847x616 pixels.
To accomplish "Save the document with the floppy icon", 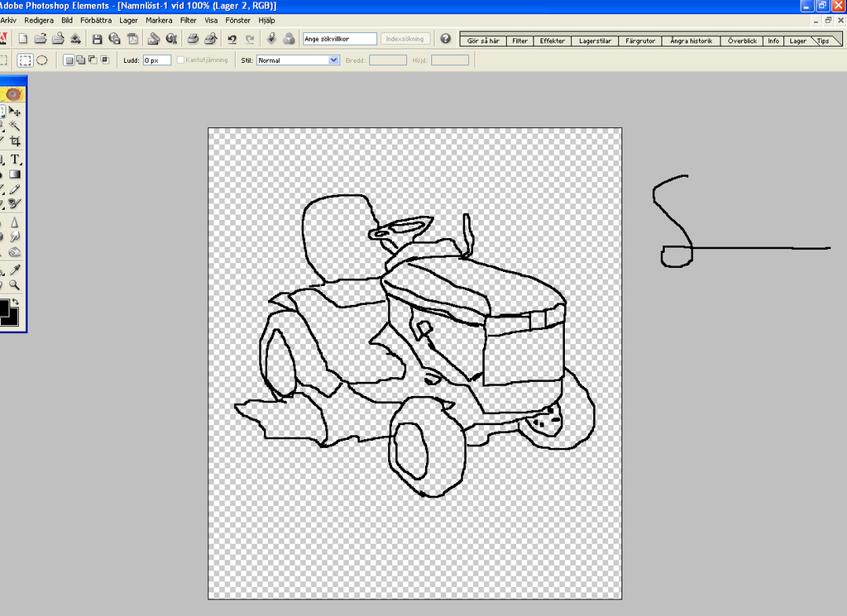I will [97, 39].
